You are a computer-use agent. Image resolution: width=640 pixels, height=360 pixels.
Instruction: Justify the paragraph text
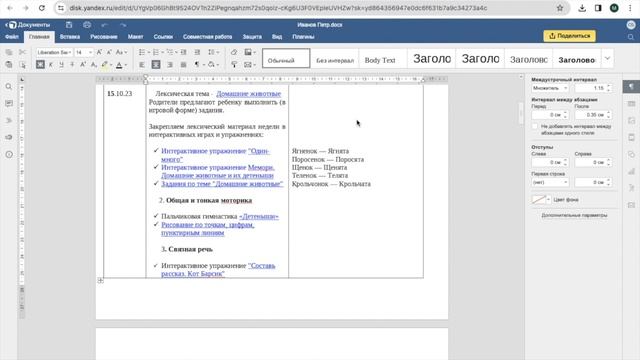click(184, 64)
